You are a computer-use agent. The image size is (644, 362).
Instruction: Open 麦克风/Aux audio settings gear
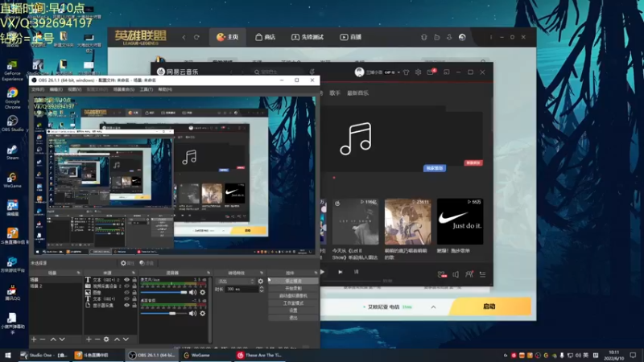click(203, 292)
